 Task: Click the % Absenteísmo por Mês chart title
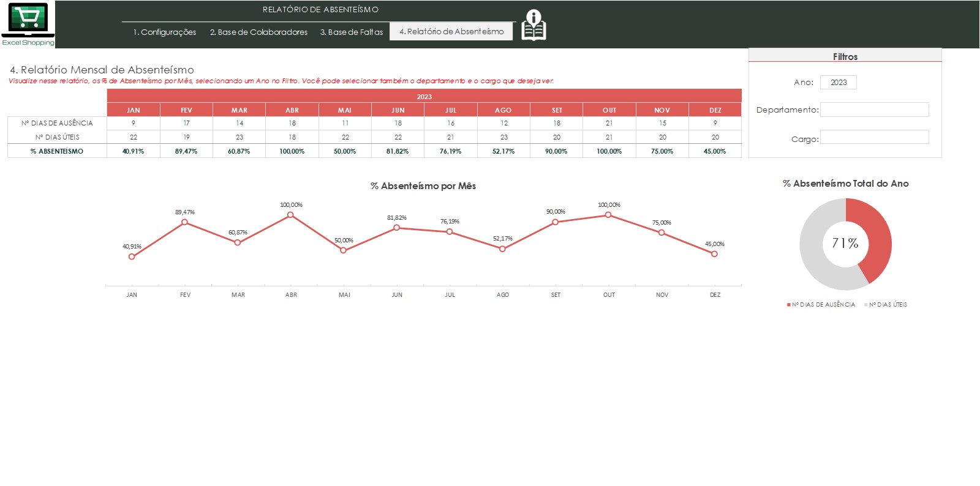[423, 186]
